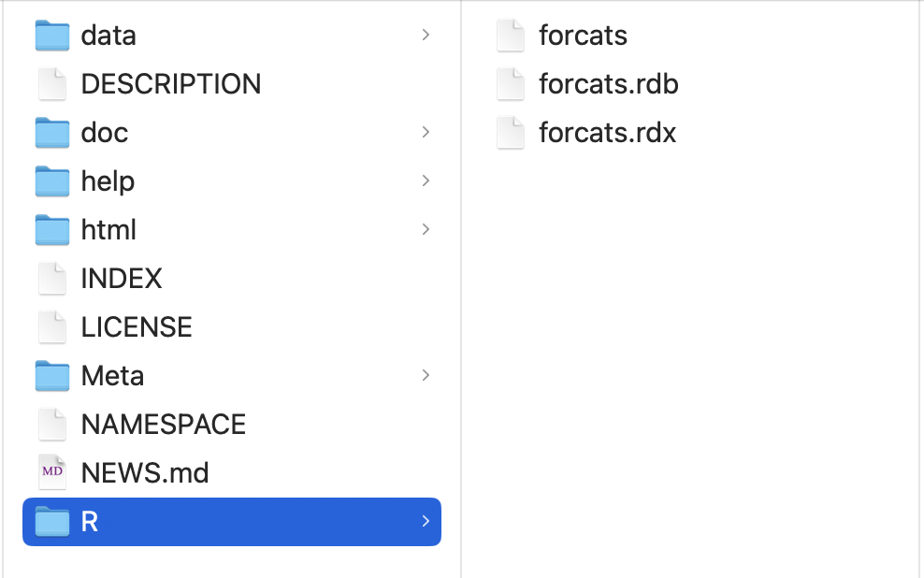Click the help folder icon

click(52, 181)
